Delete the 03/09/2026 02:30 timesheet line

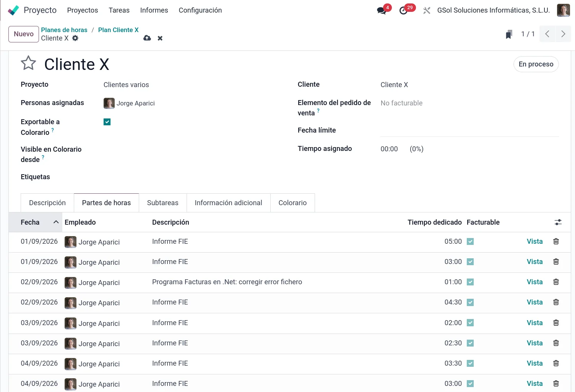pos(556,343)
